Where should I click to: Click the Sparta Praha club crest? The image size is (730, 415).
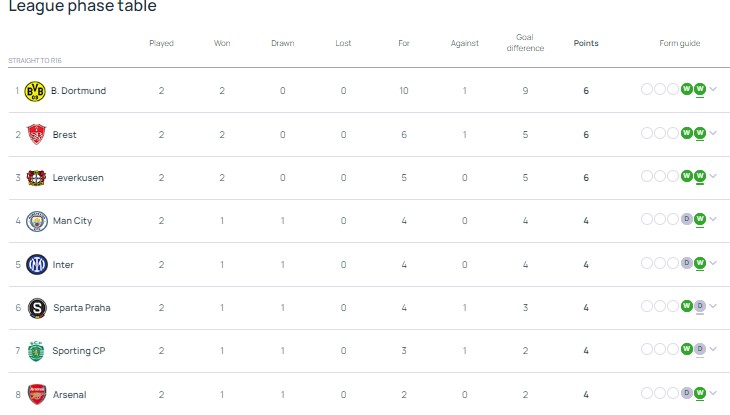(36, 308)
